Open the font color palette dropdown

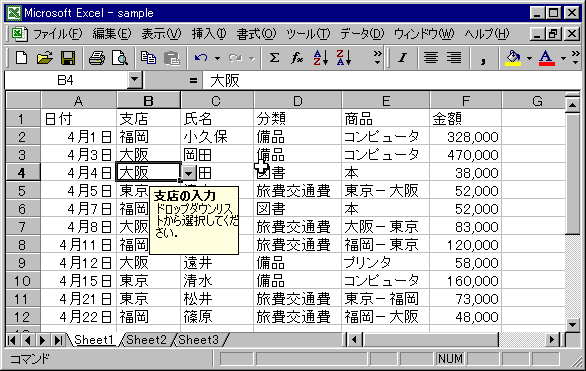pos(563,58)
